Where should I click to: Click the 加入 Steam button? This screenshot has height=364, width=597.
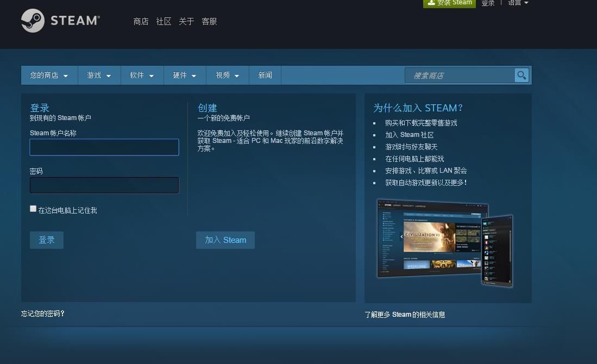coord(225,240)
